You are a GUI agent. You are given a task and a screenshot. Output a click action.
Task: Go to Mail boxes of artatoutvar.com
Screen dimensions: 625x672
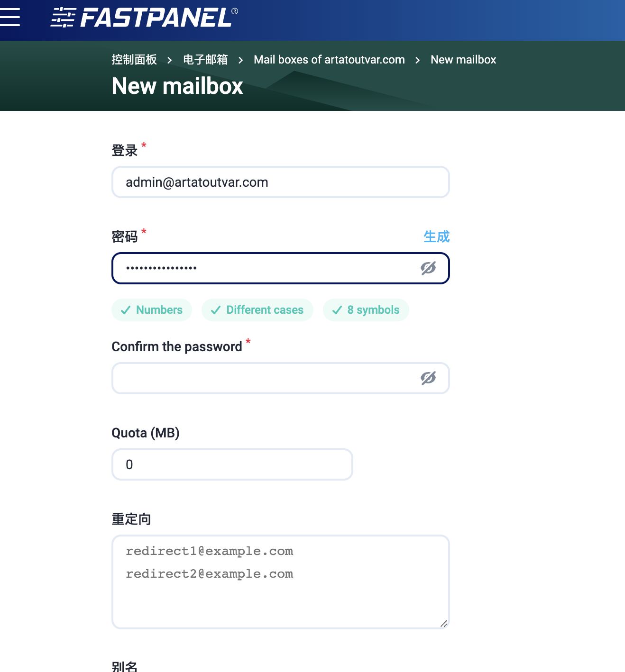tap(329, 60)
